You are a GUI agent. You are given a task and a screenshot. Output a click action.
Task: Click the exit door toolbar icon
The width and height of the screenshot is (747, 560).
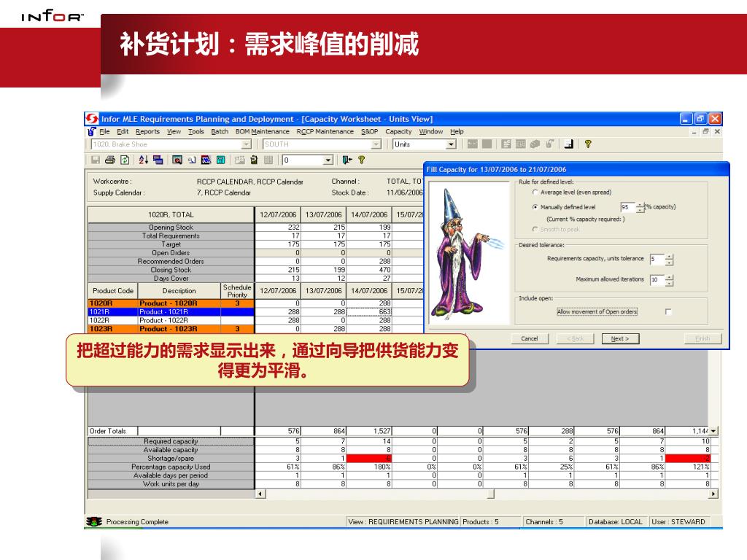(x=347, y=160)
